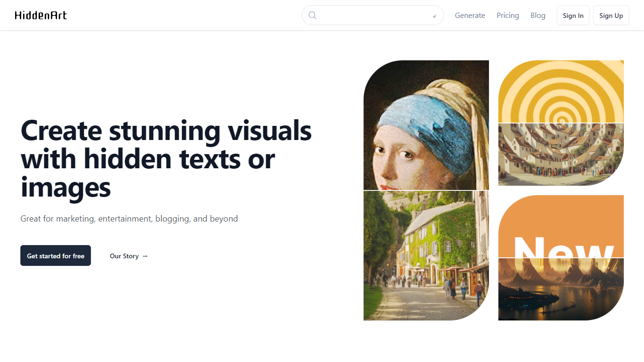
Task: Open the fantasy lake mountain landscape image
Action: 561,289
